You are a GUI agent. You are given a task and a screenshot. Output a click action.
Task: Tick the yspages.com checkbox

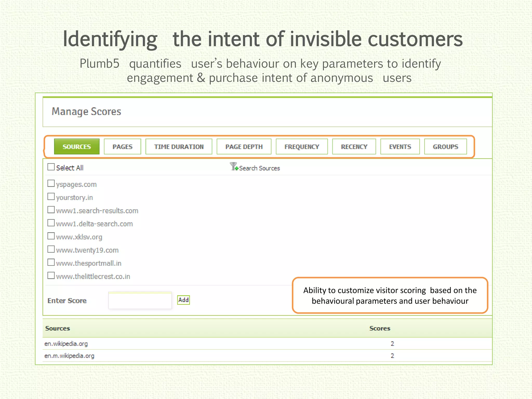click(x=51, y=183)
